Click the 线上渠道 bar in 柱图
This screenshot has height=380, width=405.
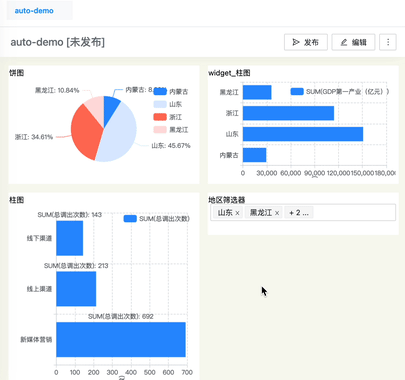pyautogui.click(x=76, y=289)
